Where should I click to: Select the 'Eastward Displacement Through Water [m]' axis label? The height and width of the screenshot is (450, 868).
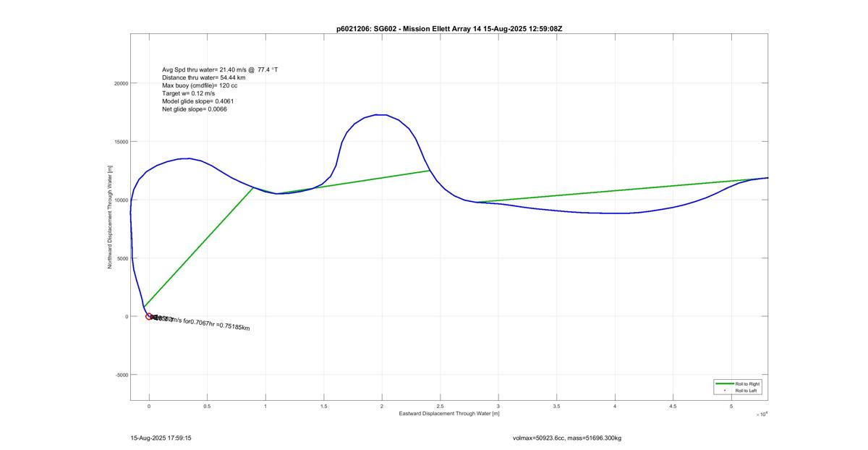[x=449, y=414]
